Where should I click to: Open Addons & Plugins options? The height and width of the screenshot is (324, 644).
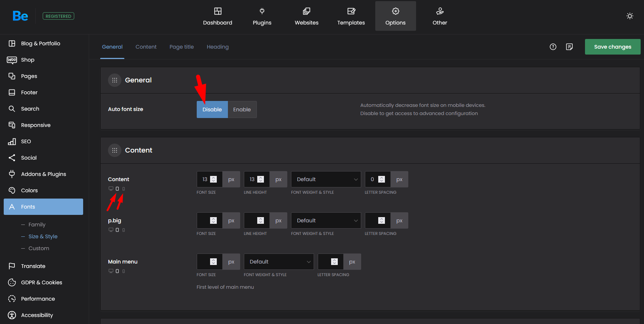[43, 174]
